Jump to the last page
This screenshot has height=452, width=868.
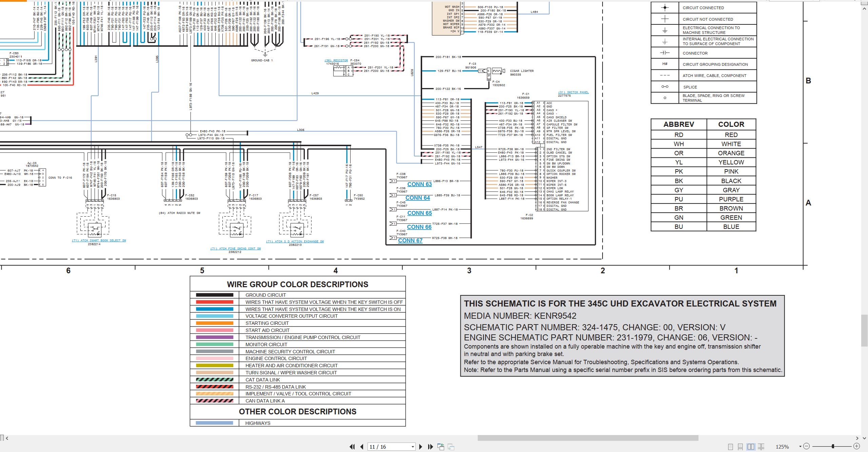pos(431,447)
